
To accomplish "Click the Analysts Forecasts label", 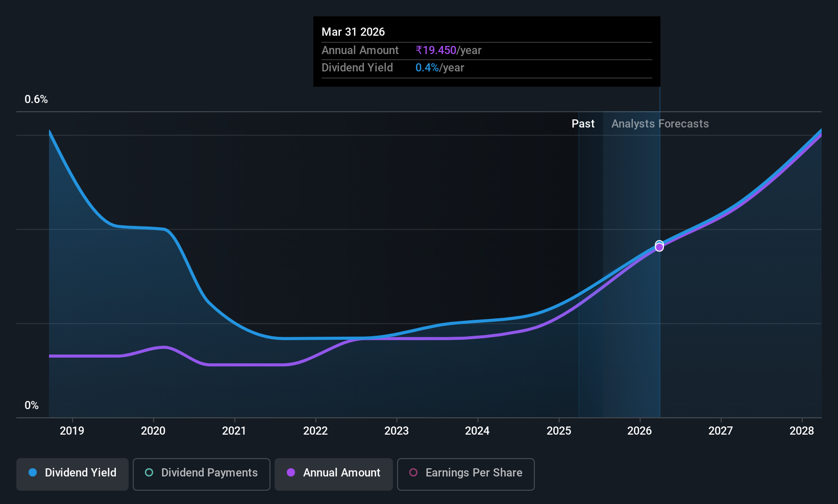I will 660,124.
